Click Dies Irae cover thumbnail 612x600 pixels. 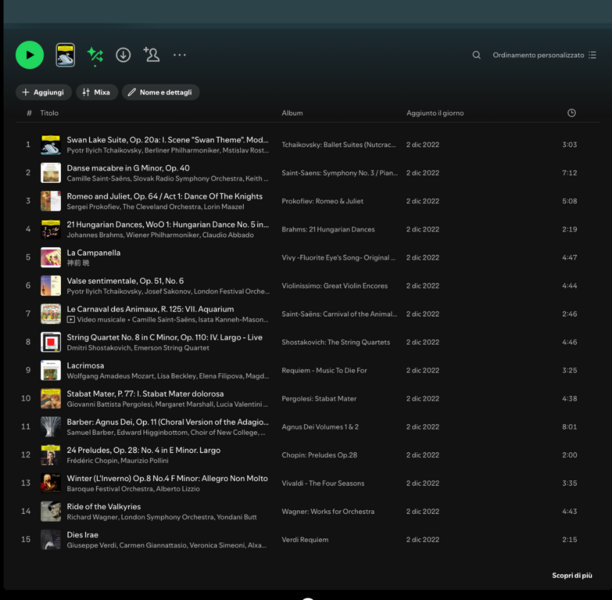click(x=51, y=539)
